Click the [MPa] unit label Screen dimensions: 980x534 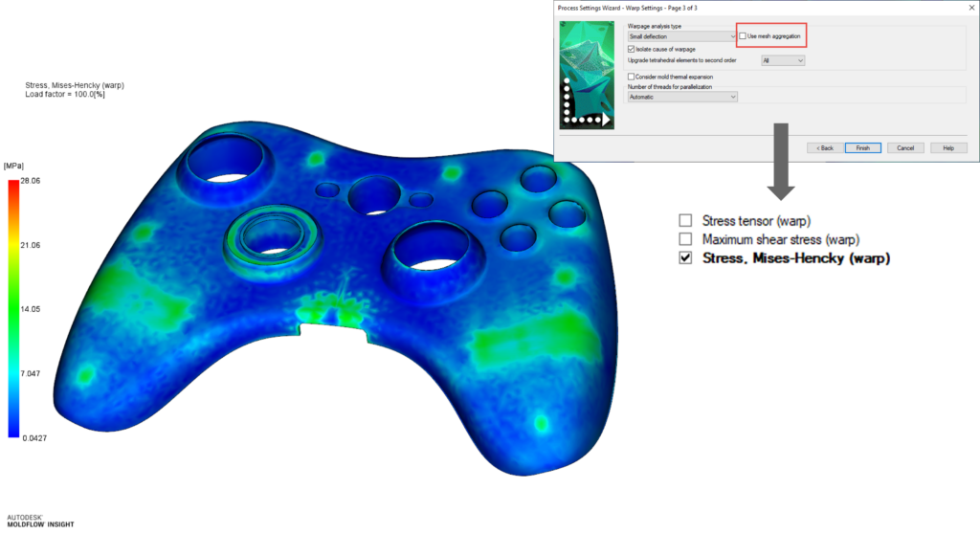[x=13, y=166]
